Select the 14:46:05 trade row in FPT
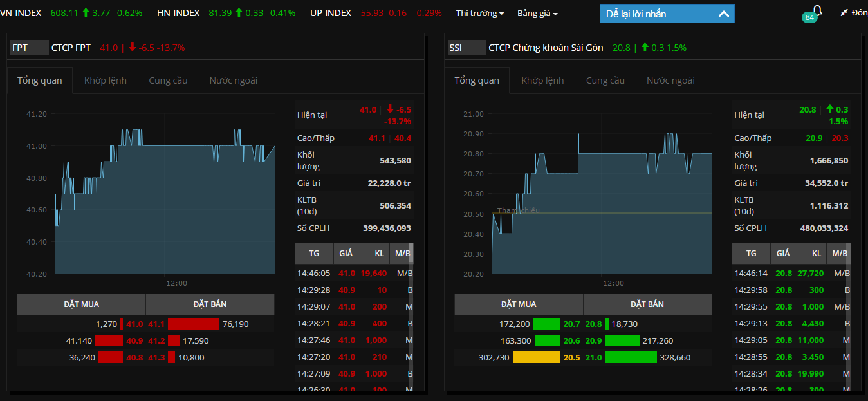The image size is (868, 401). point(354,273)
